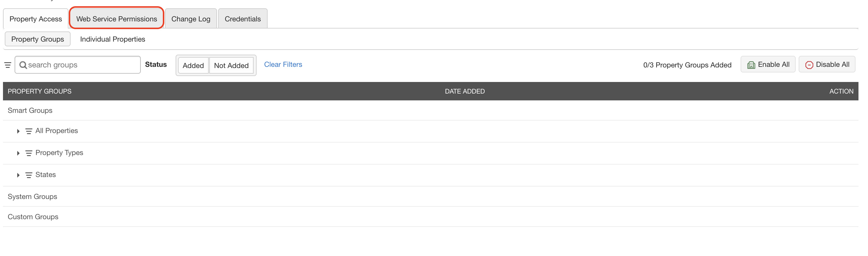Screen dimensions: 868x256
Task: Click the Clear Filters link
Action: 283,64
